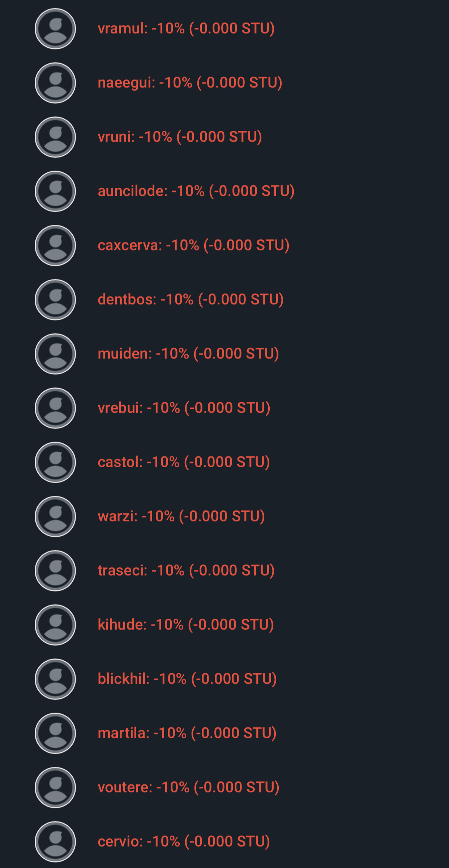
Task: Click muiden's profile avatar icon
Action: pyautogui.click(x=55, y=354)
